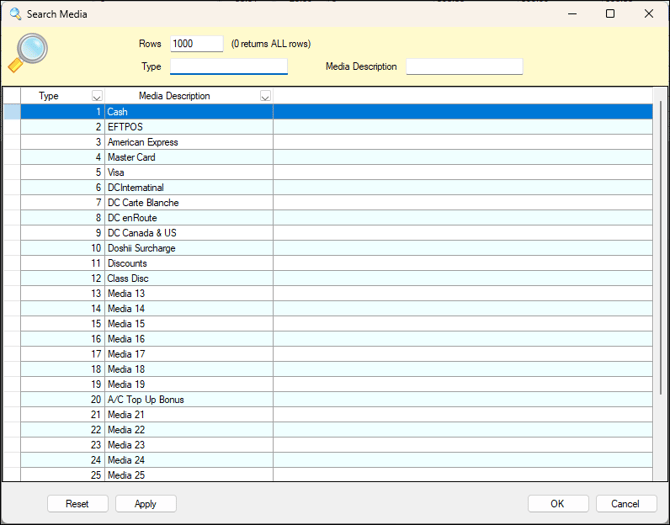This screenshot has width=670, height=525.
Task: Click the Search Media title bar icon
Action: [x=15, y=14]
